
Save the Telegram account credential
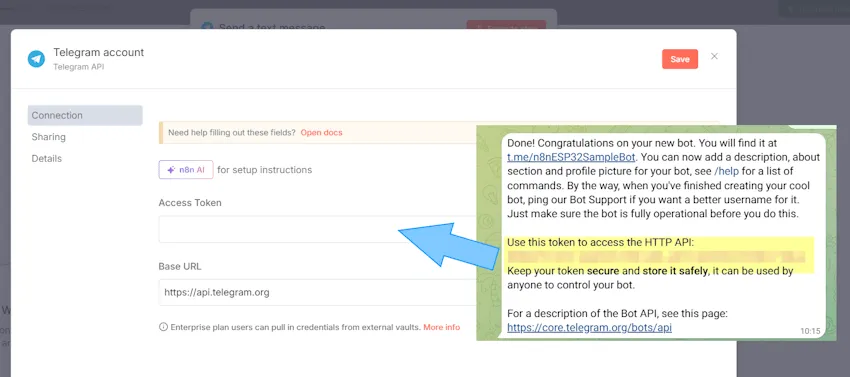point(680,59)
